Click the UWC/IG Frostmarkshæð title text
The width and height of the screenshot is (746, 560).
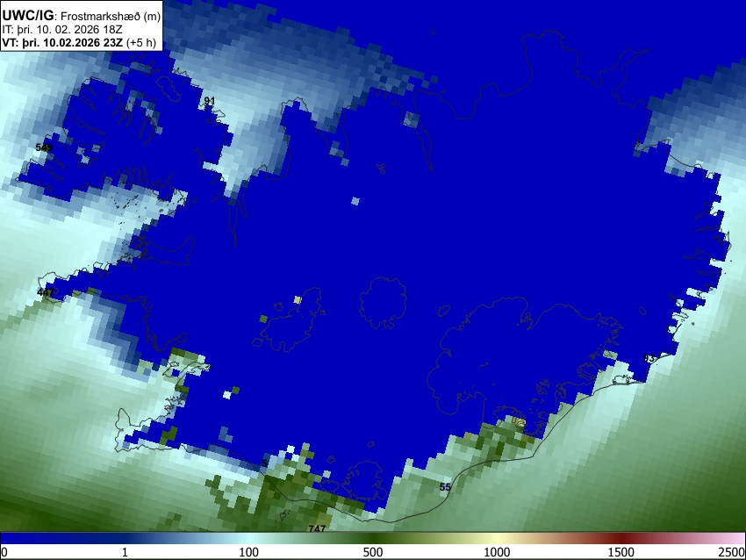click(82, 16)
